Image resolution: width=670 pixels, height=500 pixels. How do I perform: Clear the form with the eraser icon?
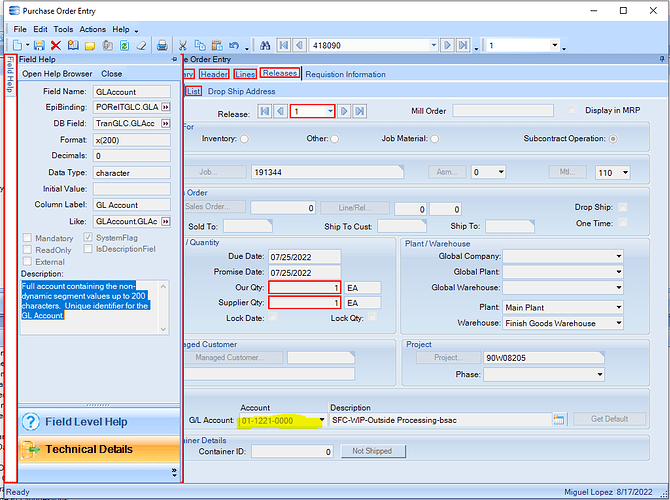tap(141, 45)
